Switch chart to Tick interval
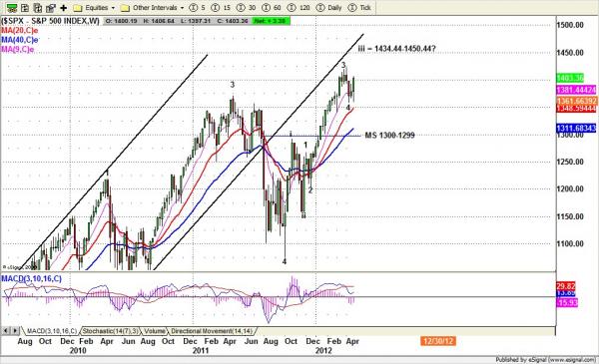Viewport: 599px width, 364px height. pos(359,8)
